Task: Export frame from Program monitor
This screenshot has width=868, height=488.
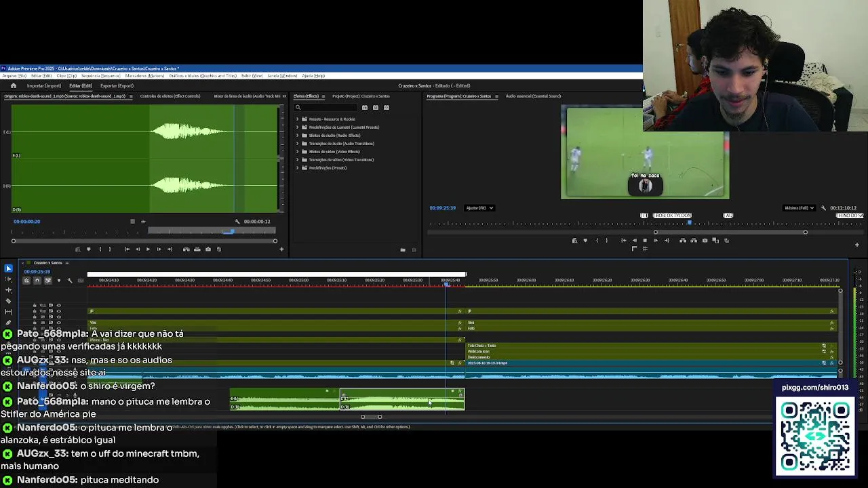Action: [x=705, y=241]
